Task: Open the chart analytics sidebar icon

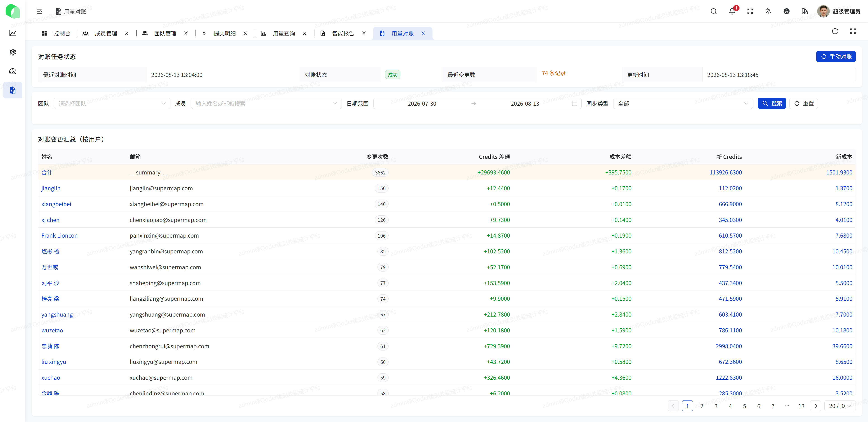Action: [x=13, y=33]
